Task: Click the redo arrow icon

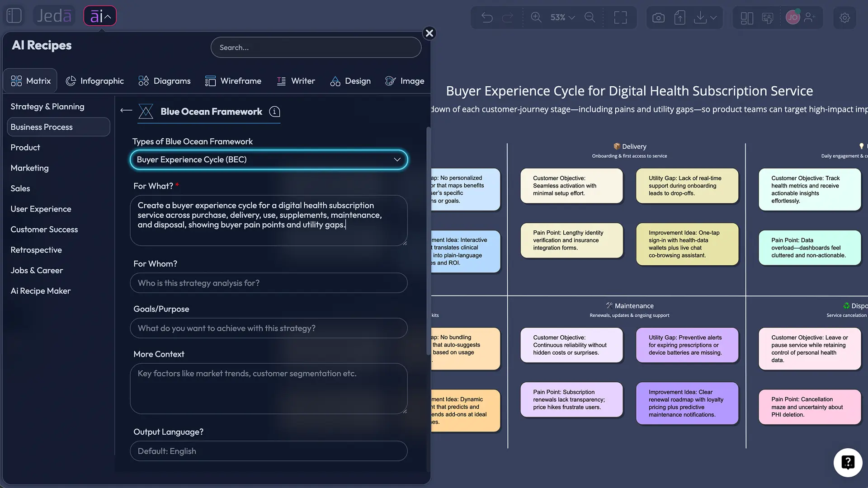Action: click(x=508, y=18)
